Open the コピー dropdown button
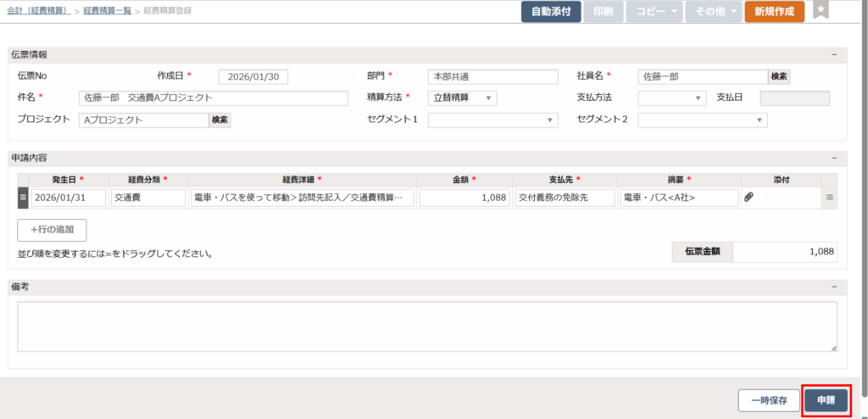868x419 pixels. (x=654, y=12)
